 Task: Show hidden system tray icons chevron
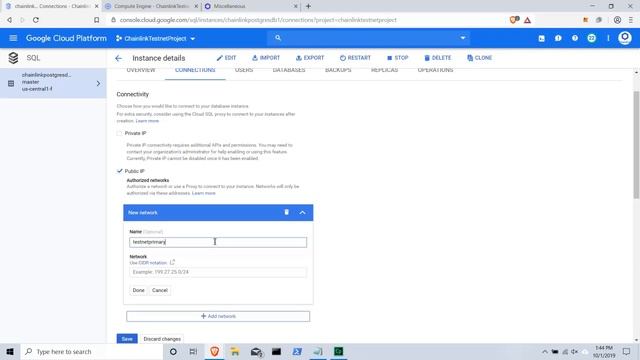(544, 351)
